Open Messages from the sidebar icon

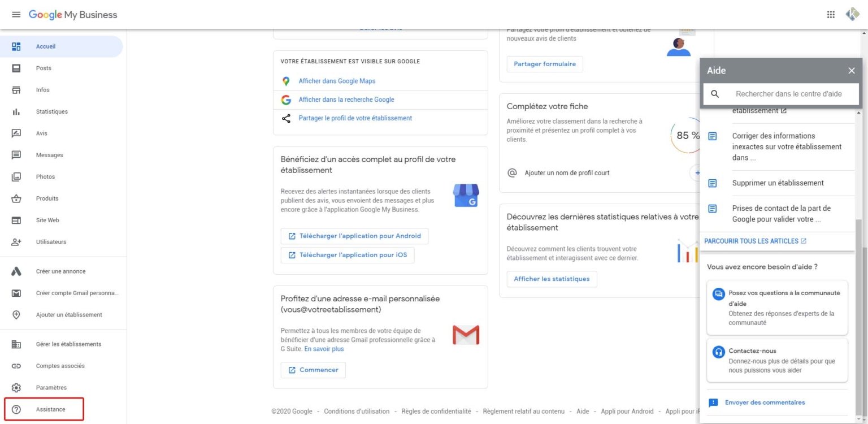coord(16,155)
